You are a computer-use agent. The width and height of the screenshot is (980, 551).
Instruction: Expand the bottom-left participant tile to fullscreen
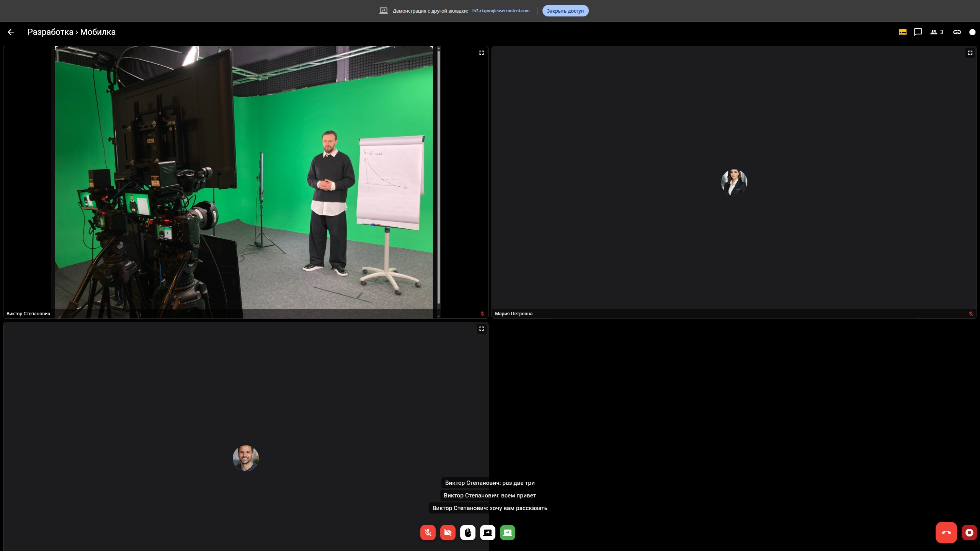[482, 329]
